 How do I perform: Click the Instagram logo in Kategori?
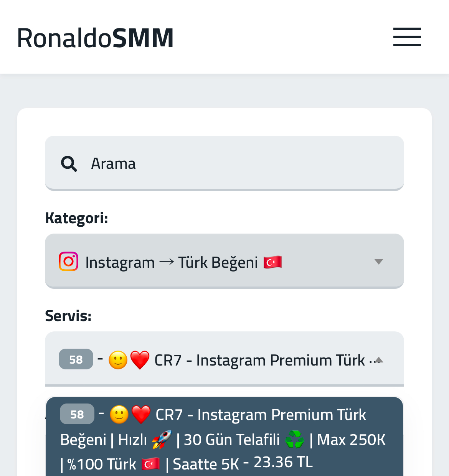coord(68,262)
